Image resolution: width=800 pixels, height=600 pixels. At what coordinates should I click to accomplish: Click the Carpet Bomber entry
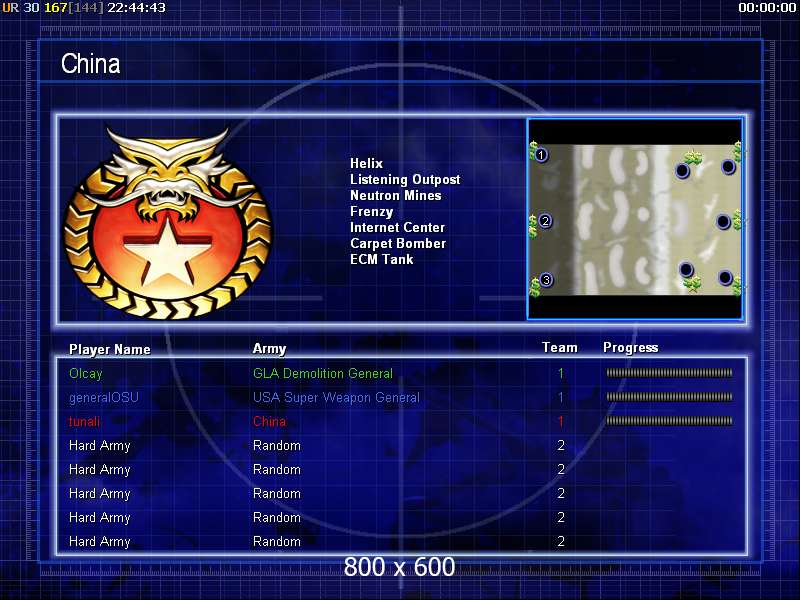coord(398,243)
